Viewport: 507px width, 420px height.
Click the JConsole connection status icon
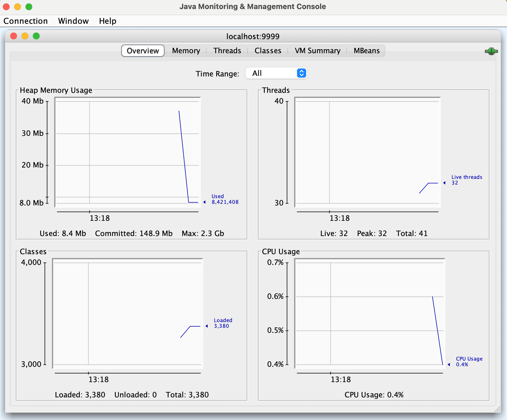point(491,51)
